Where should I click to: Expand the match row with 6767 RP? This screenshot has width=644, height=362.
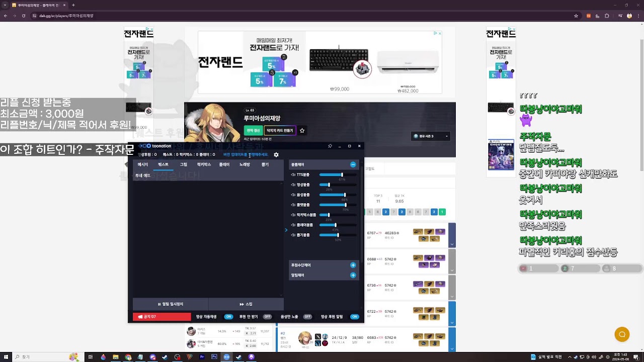pos(452,235)
